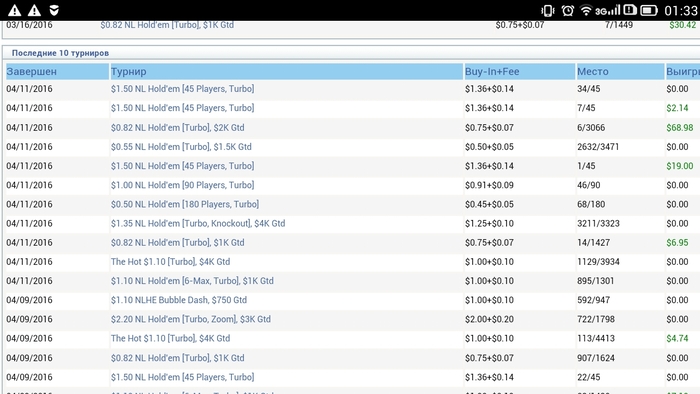Viewport: 700px width, 394px height.
Task: Open $1.50 45 Players tournament placed 34/45
Action: (x=183, y=89)
